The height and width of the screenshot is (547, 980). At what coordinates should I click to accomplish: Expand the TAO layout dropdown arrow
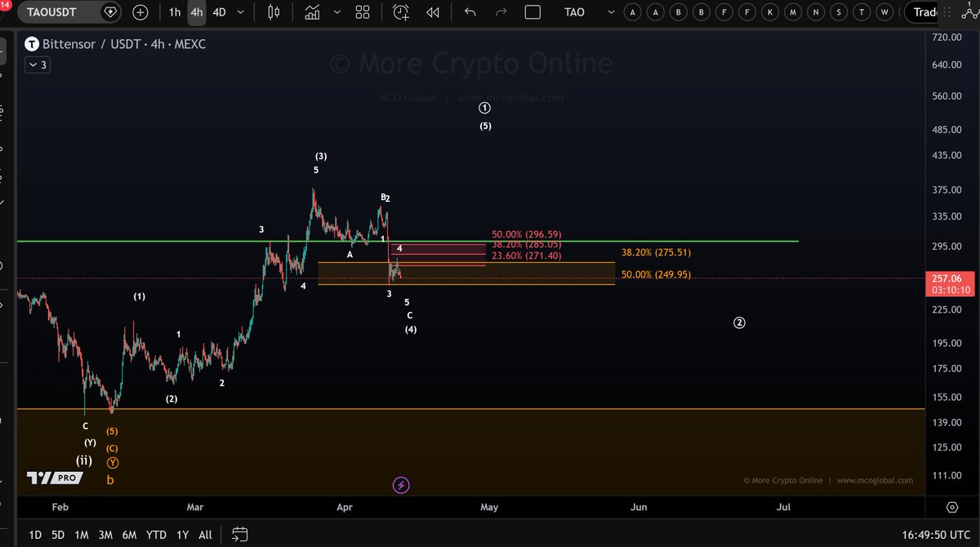(x=610, y=12)
